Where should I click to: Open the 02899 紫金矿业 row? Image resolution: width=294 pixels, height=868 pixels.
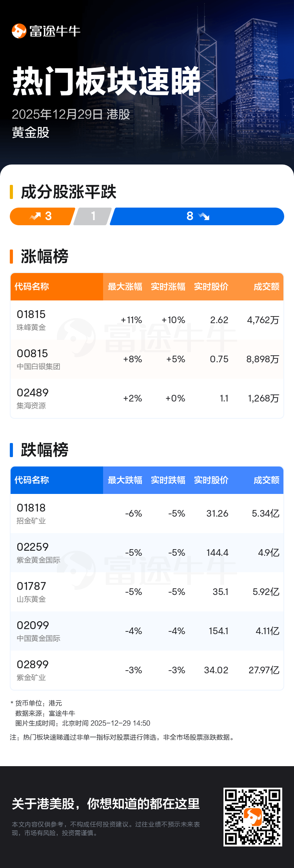coord(147,670)
